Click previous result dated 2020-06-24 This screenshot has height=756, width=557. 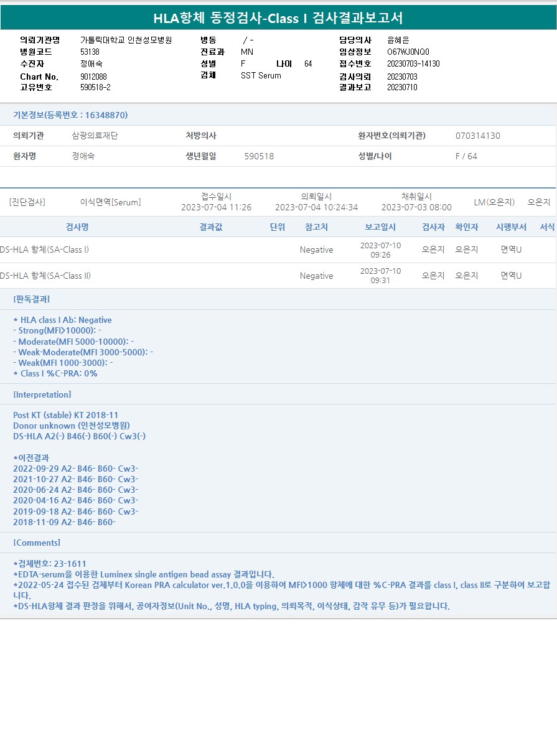76,490
